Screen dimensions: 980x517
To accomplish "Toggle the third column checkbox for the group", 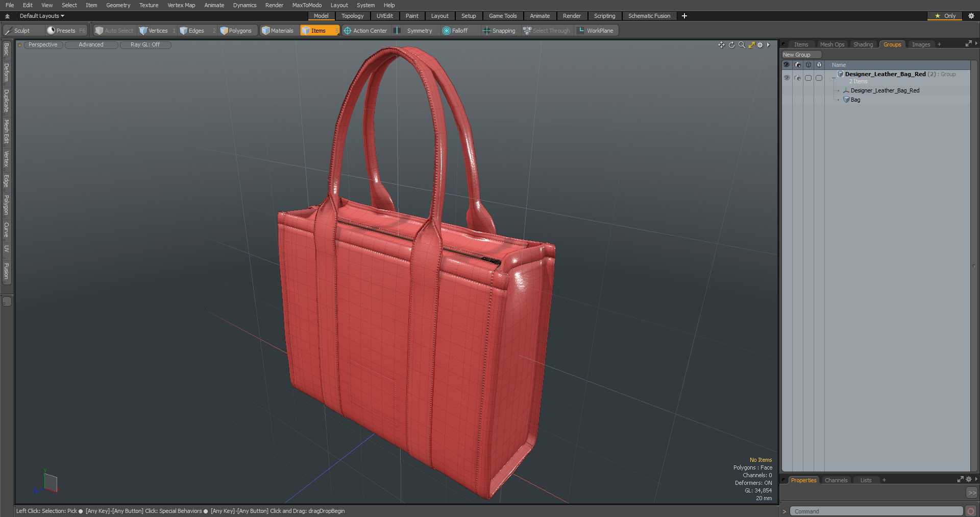I will pyautogui.click(x=808, y=78).
